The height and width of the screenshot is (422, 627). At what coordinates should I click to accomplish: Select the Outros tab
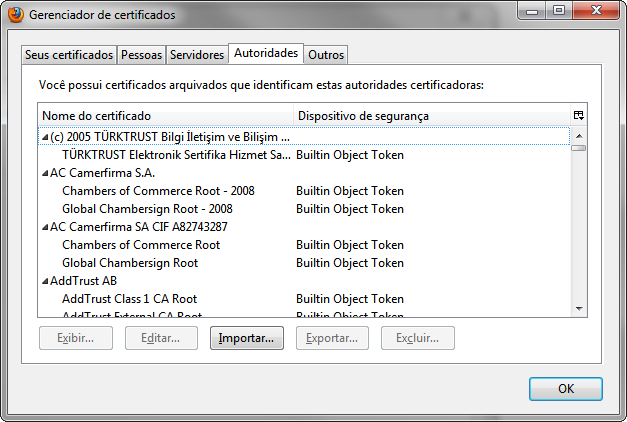(326, 55)
